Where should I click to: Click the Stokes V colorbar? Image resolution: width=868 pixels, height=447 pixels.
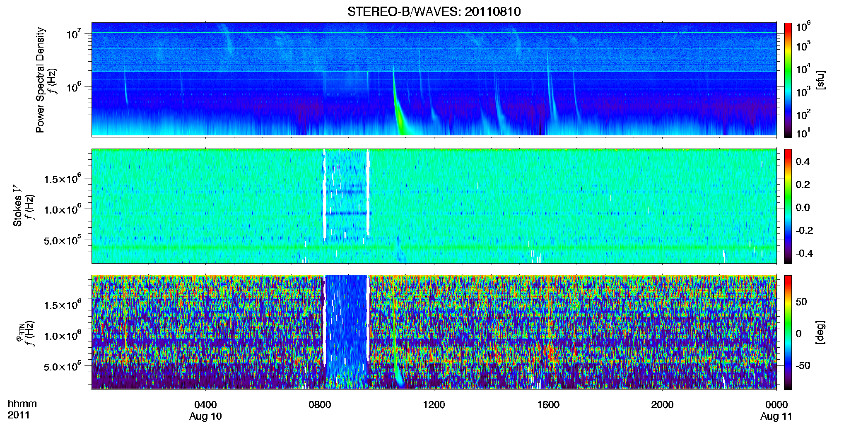788,206
